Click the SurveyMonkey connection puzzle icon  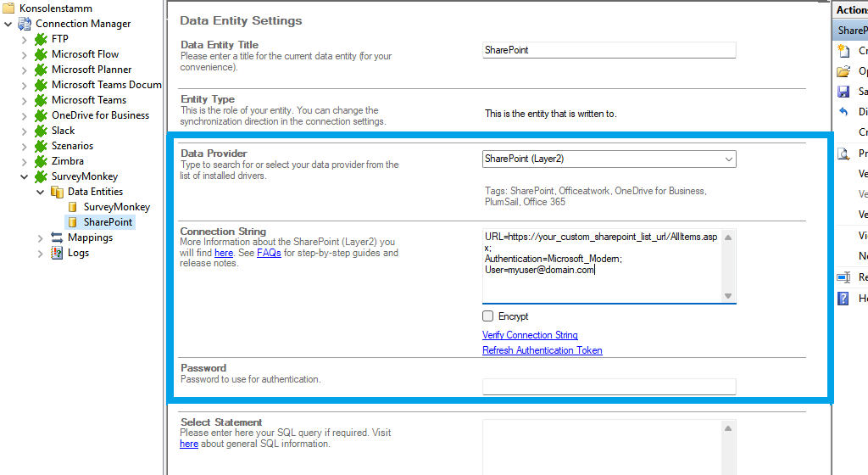41,176
